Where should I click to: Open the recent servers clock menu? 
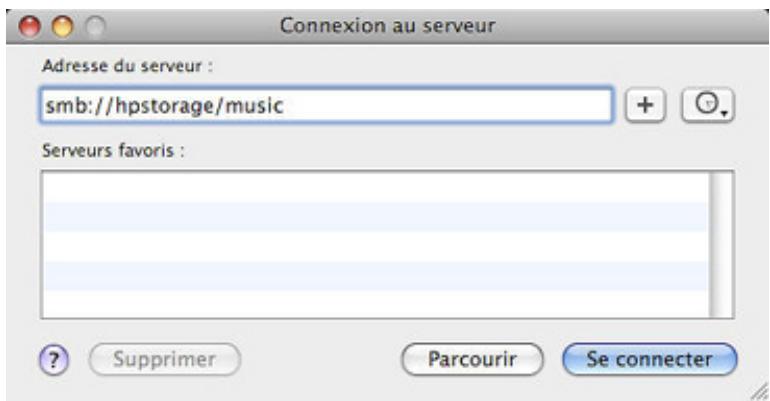pyautogui.click(x=708, y=105)
